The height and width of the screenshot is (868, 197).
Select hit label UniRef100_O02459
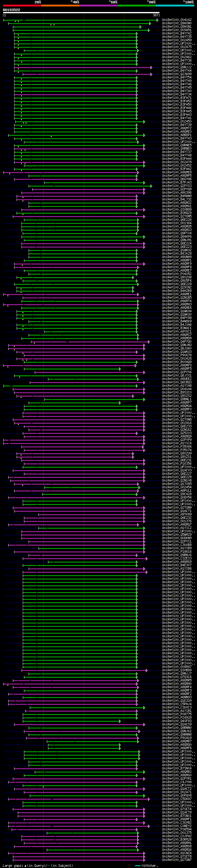point(177,40)
